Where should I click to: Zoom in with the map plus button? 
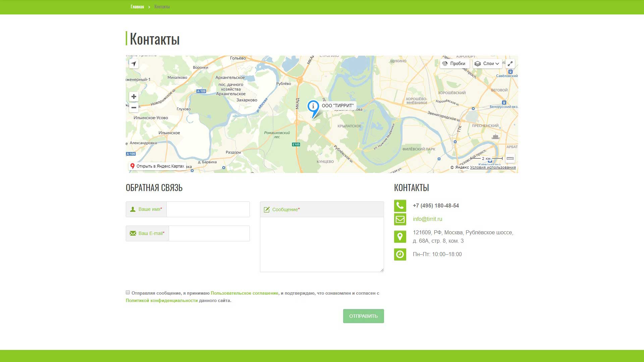pos(133,97)
